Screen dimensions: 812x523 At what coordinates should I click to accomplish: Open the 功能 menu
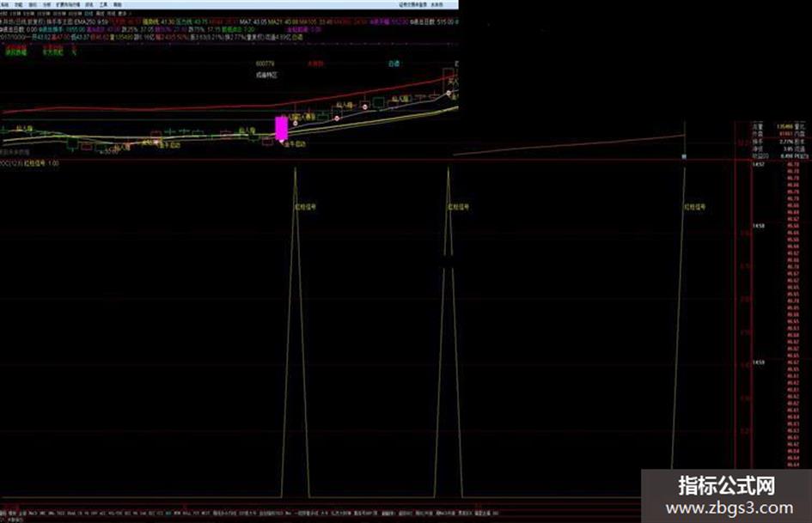pos(19,4)
